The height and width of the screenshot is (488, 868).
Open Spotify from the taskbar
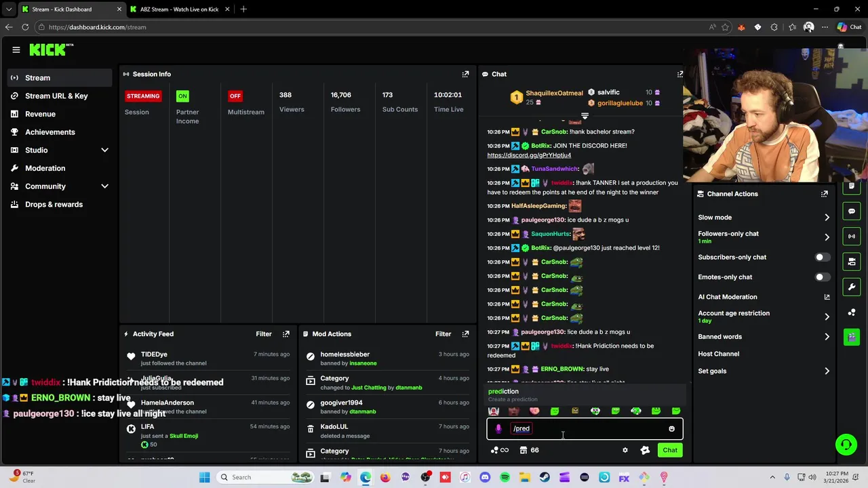pyautogui.click(x=505, y=477)
